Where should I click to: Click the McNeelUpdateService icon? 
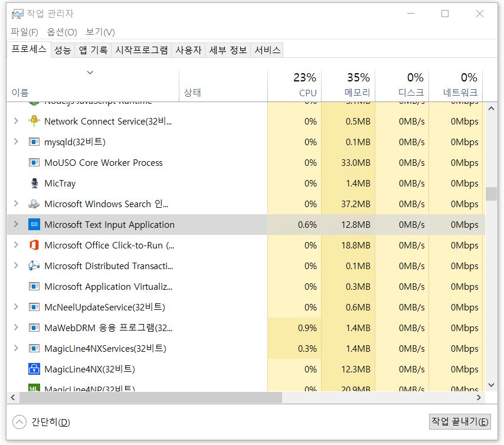(34, 307)
